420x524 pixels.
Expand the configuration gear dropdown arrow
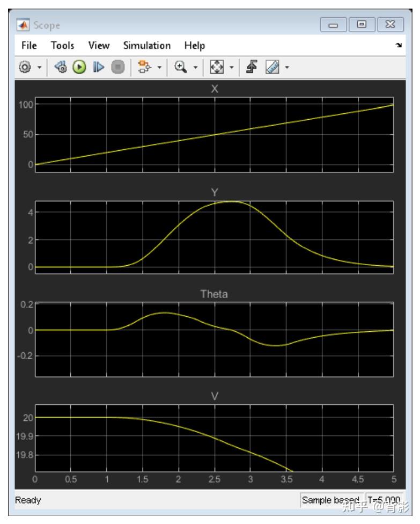[39, 67]
